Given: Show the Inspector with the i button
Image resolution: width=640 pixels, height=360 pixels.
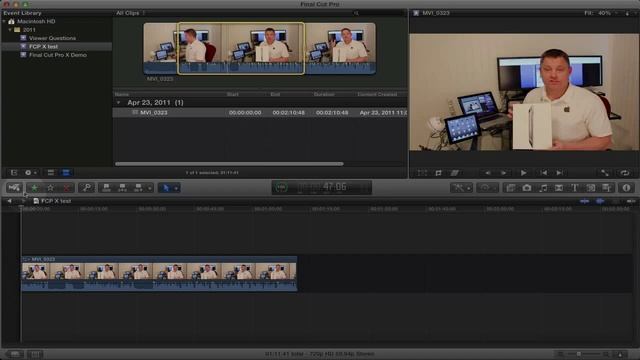Looking at the screenshot, I should coord(626,188).
